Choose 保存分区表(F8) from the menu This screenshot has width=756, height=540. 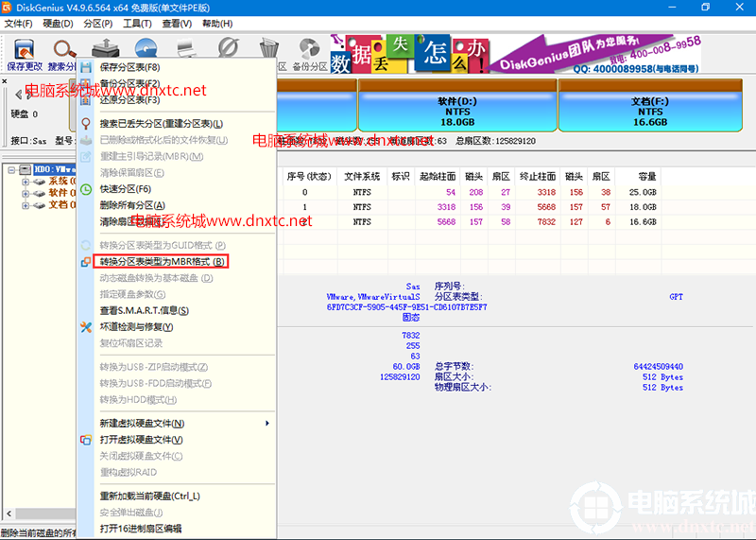(129, 67)
